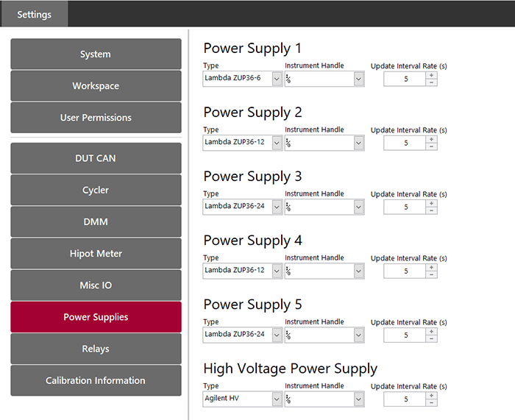Image resolution: width=515 pixels, height=420 pixels.
Task: Click Power Supply 1 update interval field
Action: pos(405,79)
